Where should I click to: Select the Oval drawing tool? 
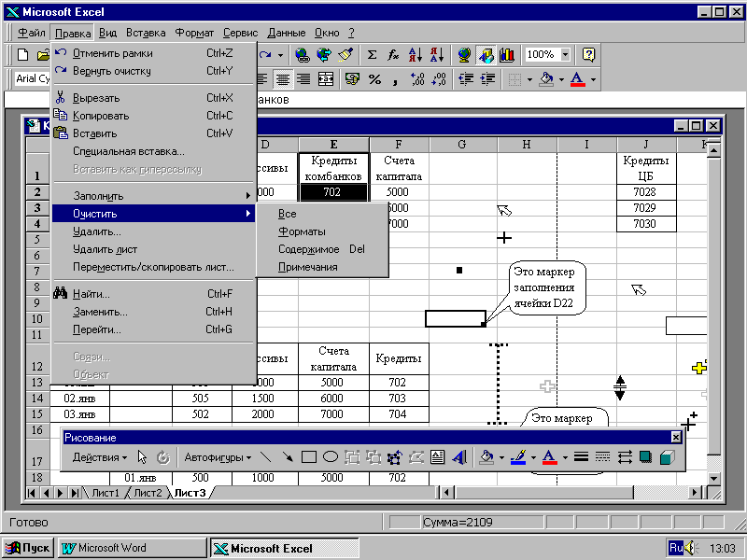click(x=331, y=457)
